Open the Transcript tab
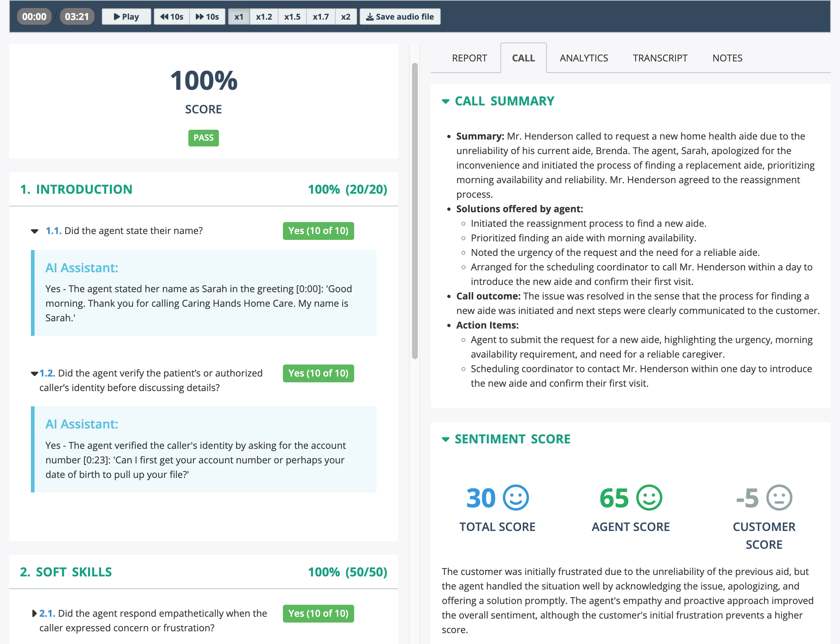840x644 pixels. (660, 58)
